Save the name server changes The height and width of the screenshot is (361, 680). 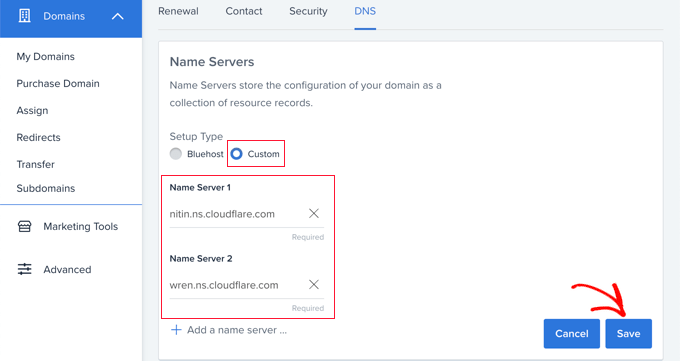(628, 334)
